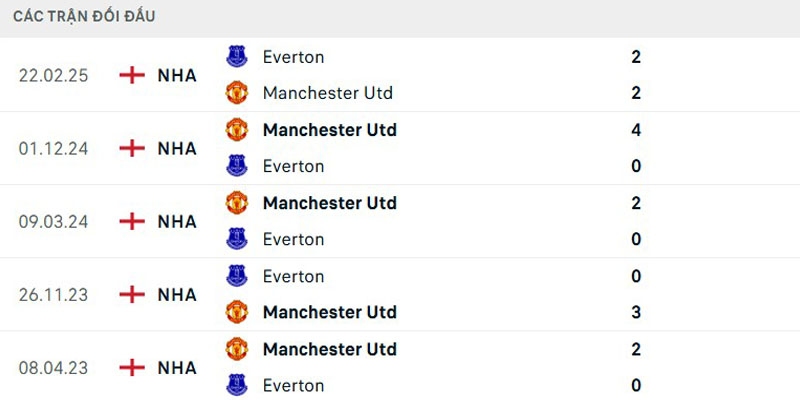Click the England flag beside the 09.03.24 date
This screenshot has height=400, width=800.
[x=132, y=221]
